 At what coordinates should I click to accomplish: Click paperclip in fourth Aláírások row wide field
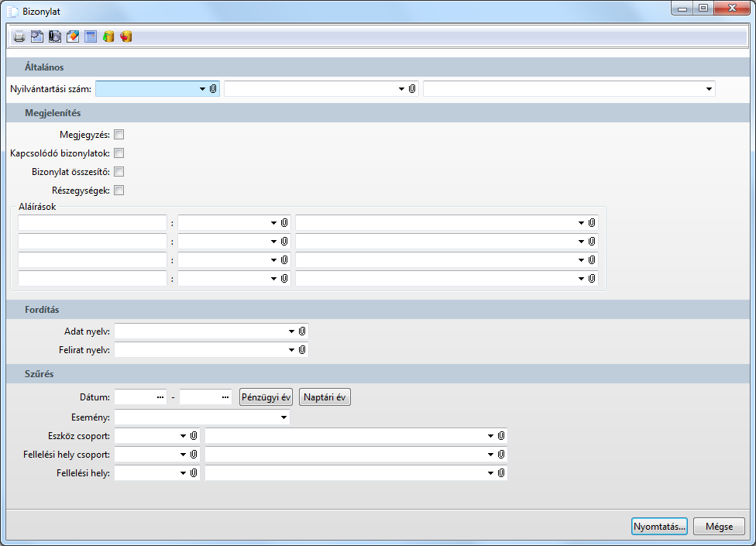coord(592,279)
